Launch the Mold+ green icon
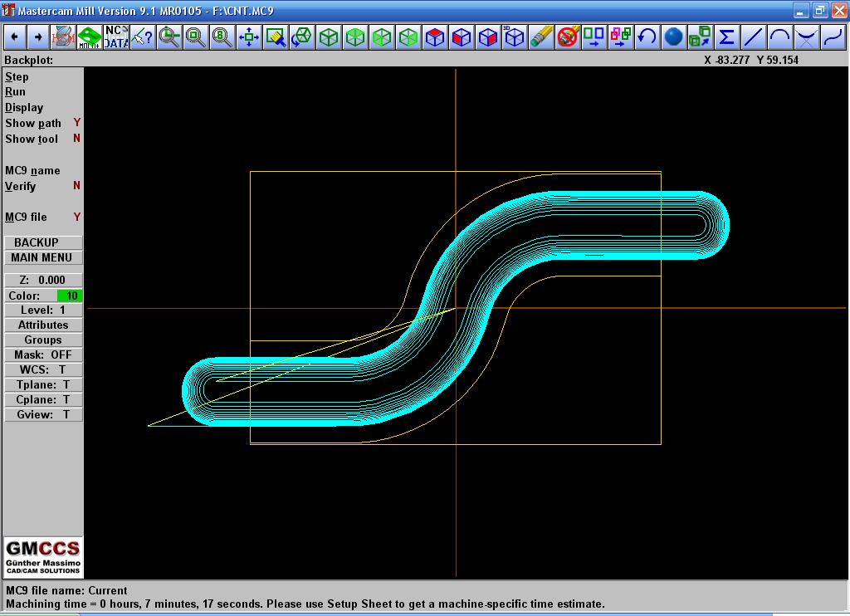The width and height of the screenshot is (850, 616). (90, 37)
